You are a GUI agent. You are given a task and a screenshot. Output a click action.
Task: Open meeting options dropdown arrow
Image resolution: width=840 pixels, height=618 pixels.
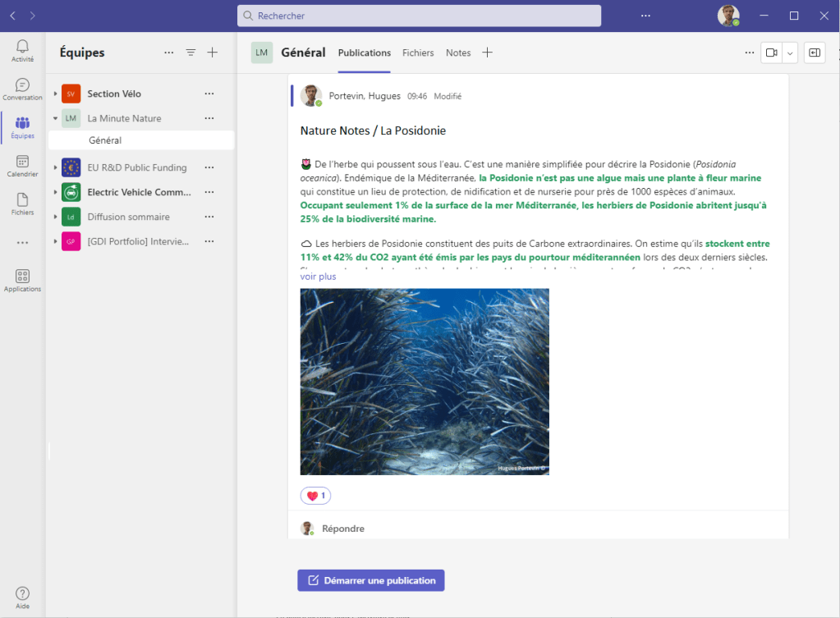click(x=790, y=53)
